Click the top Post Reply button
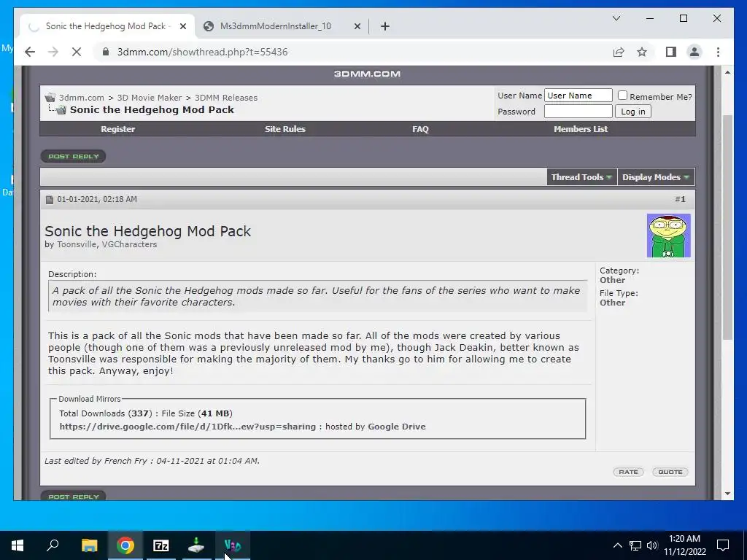747x560 pixels. 74,156
